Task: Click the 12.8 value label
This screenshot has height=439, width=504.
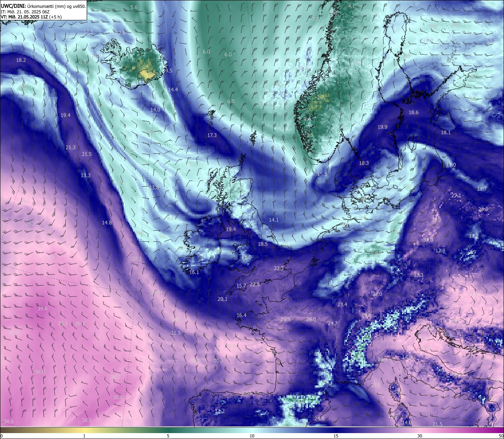Action: (x=440, y=251)
